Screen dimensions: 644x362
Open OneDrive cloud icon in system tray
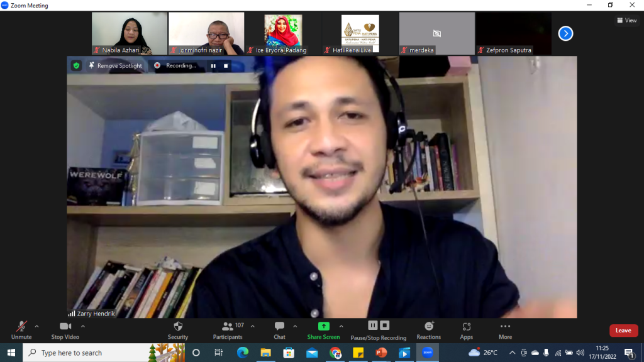pyautogui.click(x=535, y=353)
